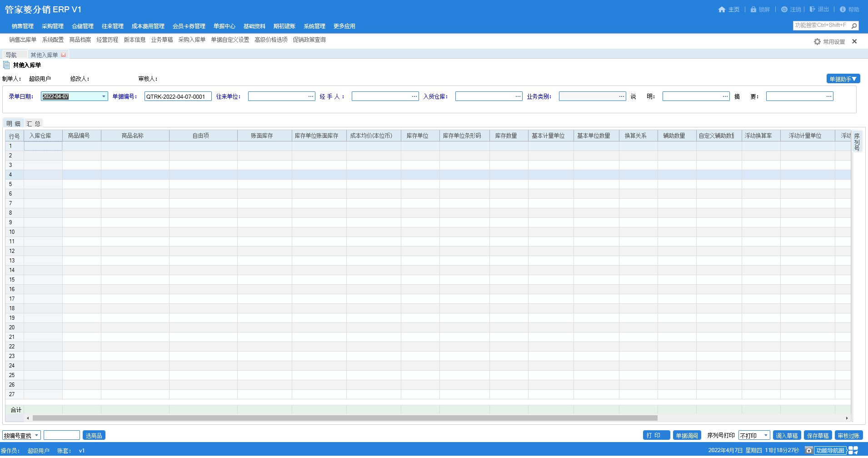Click the 单据调阅 button
The height and width of the screenshot is (458, 868).
click(x=687, y=436)
